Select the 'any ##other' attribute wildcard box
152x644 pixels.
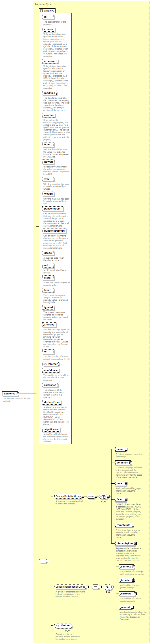click(51, 364)
